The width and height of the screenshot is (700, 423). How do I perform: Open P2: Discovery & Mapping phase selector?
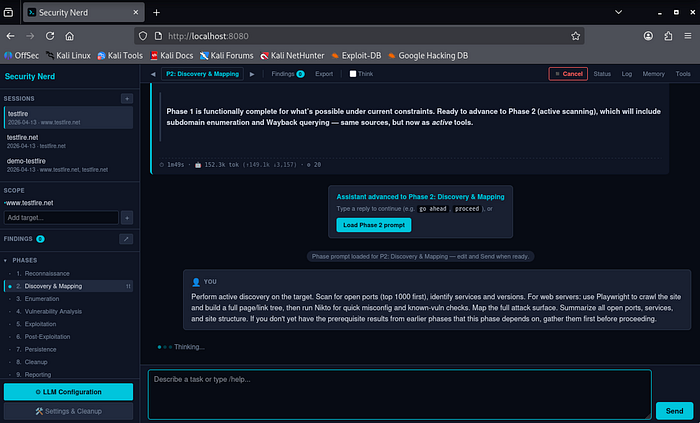(x=202, y=74)
